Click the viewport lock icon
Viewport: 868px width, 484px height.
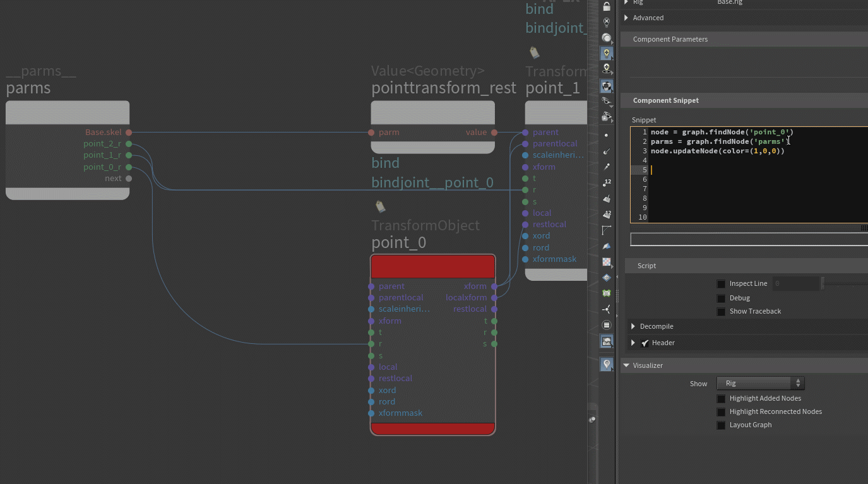(607, 6)
